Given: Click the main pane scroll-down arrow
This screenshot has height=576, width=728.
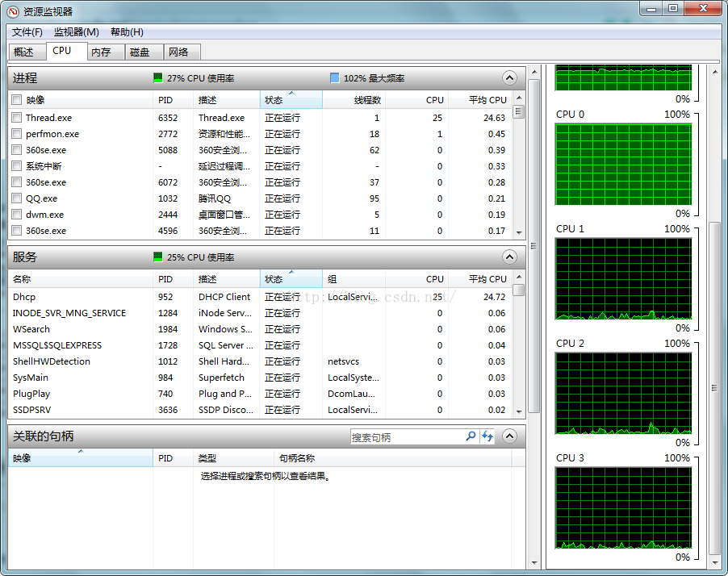Looking at the screenshot, I should tap(534, 563).
